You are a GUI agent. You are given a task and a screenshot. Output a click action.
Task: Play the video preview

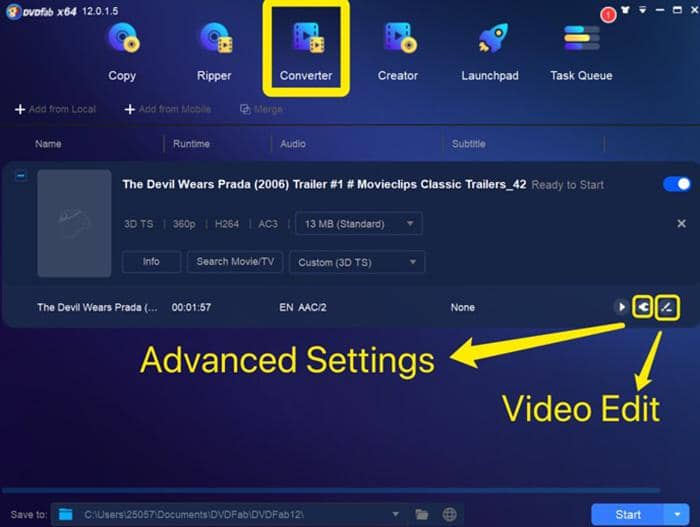coord(621,307)
